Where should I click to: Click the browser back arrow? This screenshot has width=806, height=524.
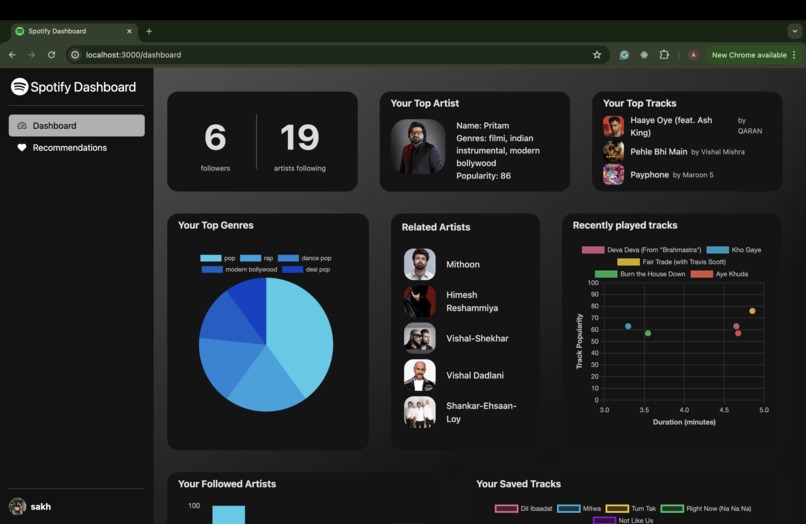[12, 55]
